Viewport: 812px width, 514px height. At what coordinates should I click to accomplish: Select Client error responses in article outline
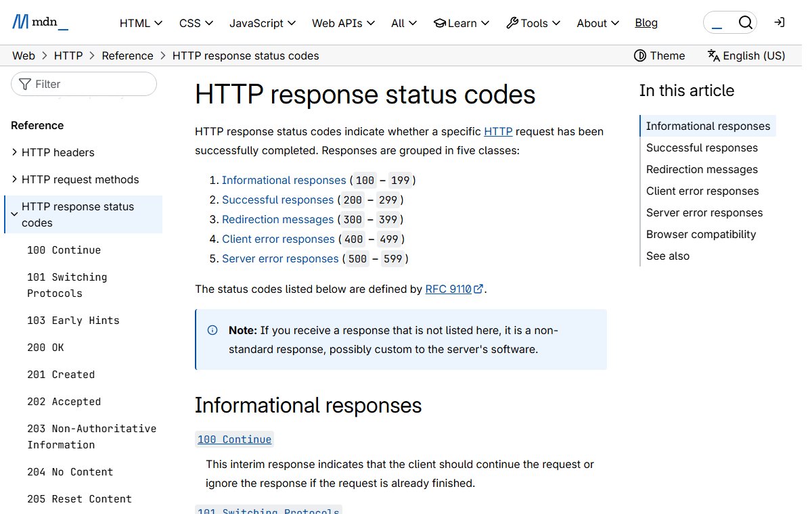pos(702,191)
